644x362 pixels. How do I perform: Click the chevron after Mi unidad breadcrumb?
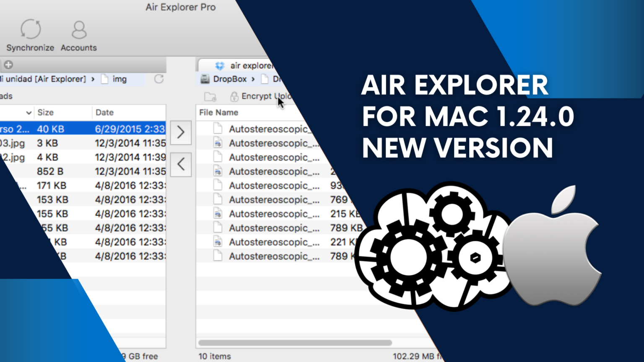(93, 79)
